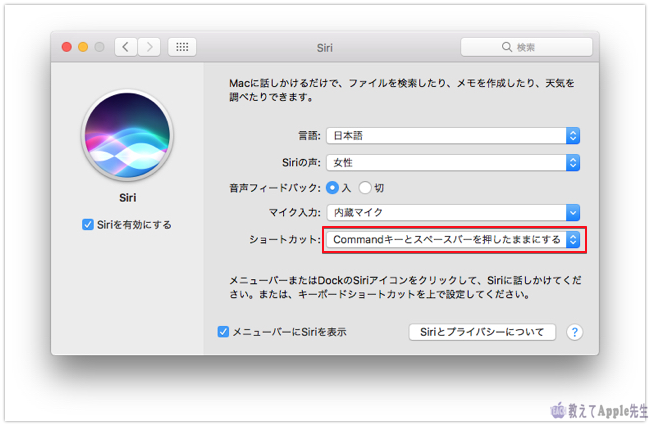The height and width of the screenshot is (426, 650).
Task: Show all preferences with the grid icon
Action: point(182,47)
